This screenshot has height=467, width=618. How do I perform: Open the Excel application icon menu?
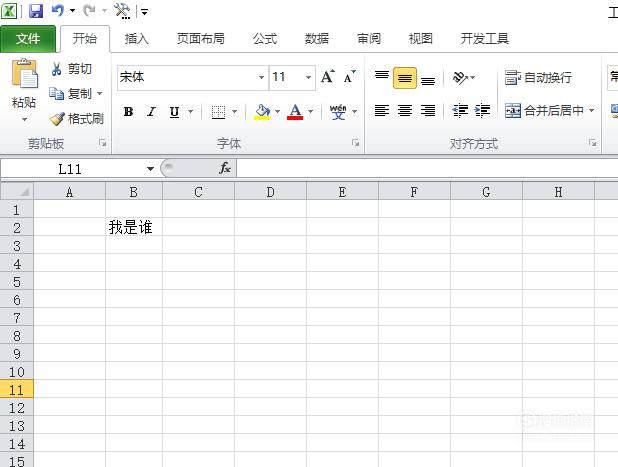pos(9,11)
